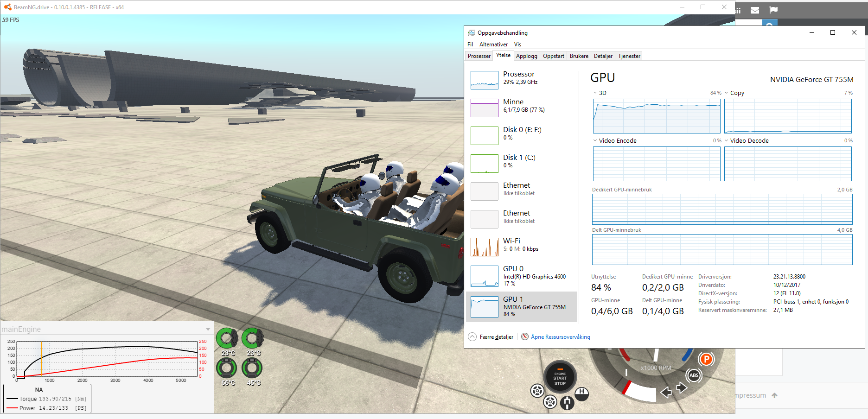Toggle the orange parking brake P indicator
The width and height of the screenshot is (868, 419).
[x=706, y=359]
